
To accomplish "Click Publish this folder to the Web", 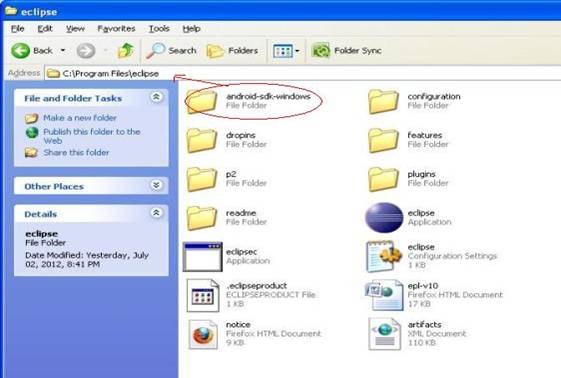I will point(92,136).
